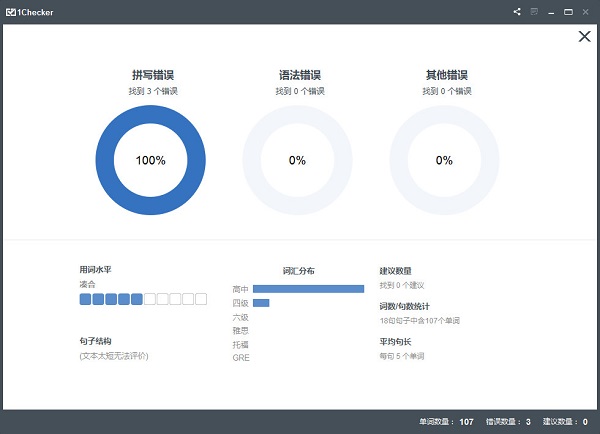Click the 高中 vocabulary distribution bar
The height and width of the screenshot is (434, 600).
tap(308, 289)
